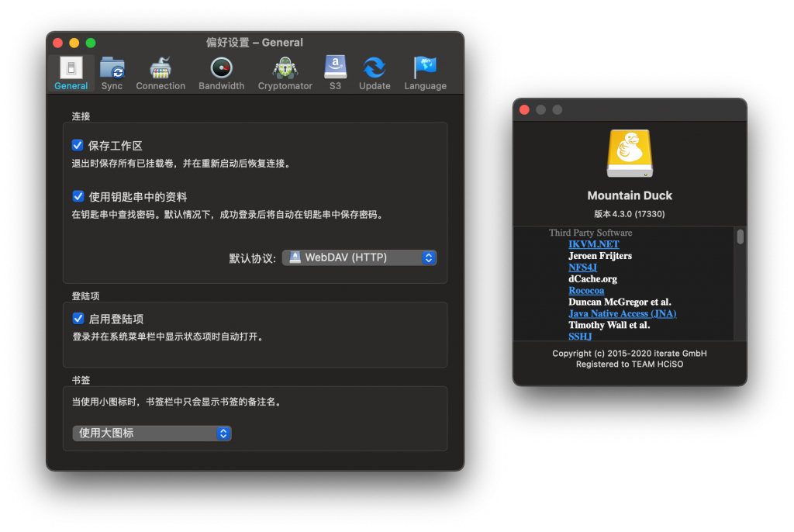The height and width of the screenshot is (532, 794).
Task: Toggle the 启用登陆项 checkbox
Action: coord(78,318)
